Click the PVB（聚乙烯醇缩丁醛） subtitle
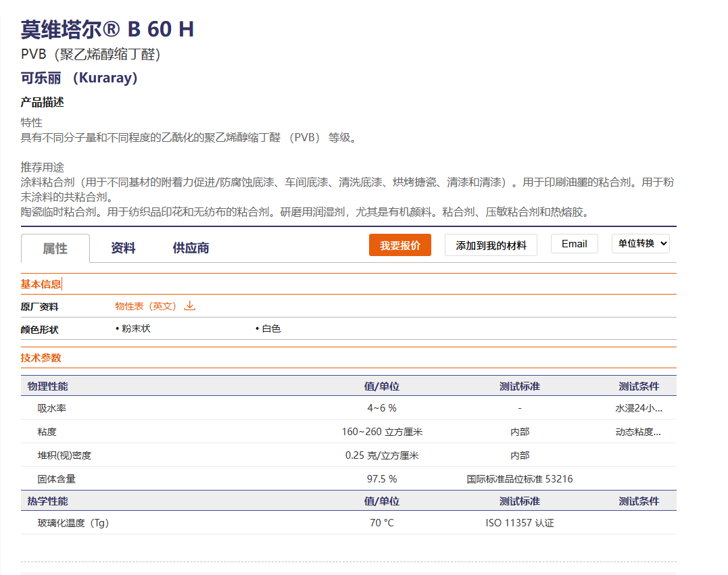This screenshot has height=575, width=728. [x=91, y=54]
